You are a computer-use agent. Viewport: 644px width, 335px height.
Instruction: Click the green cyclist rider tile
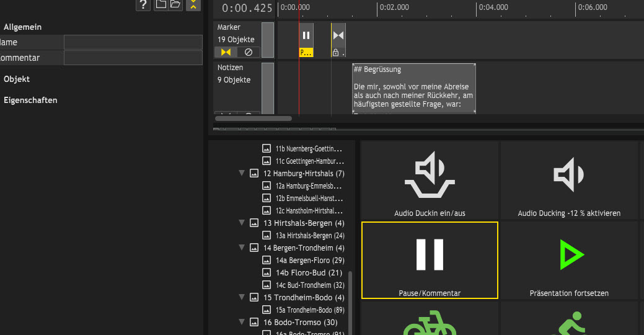[x=569, y=318]
